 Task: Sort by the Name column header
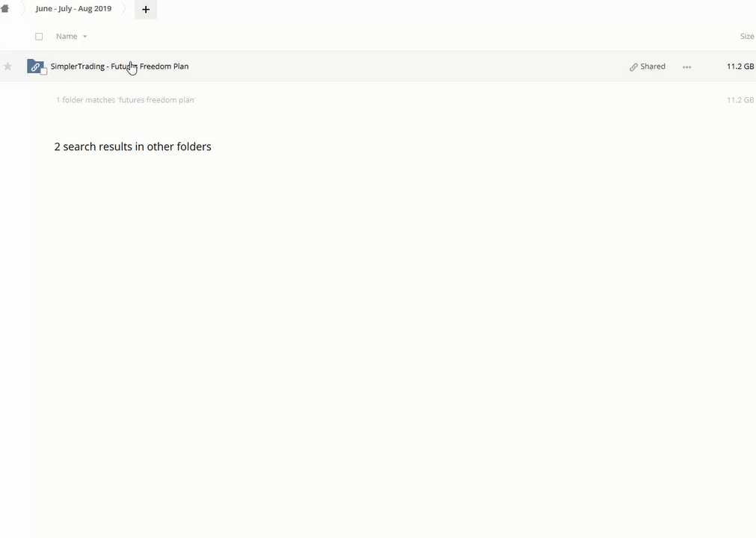[67, 37]
